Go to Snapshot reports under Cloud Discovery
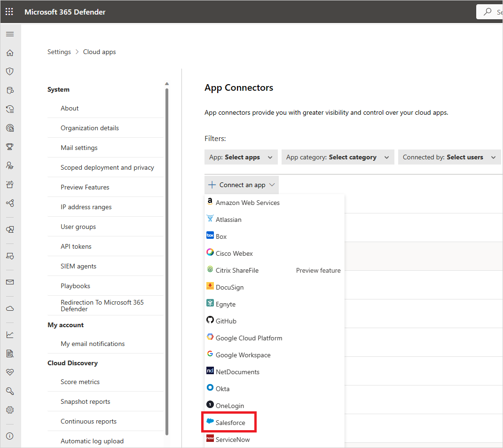Image resolution: width=503 pixels, height=448 pixels. click(x=85, y=401)
